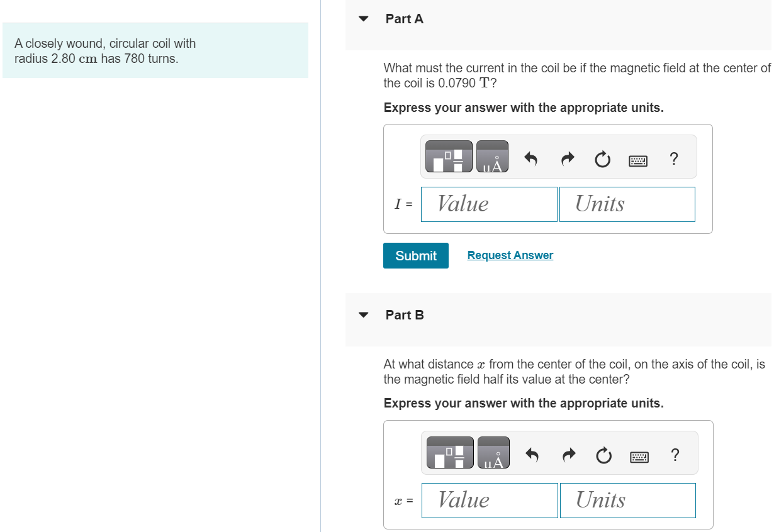Viewport: 774px width, 532px height.
Task: Collapse Part A section triangle
Action: pyautogui.click(x=363, y=19)
